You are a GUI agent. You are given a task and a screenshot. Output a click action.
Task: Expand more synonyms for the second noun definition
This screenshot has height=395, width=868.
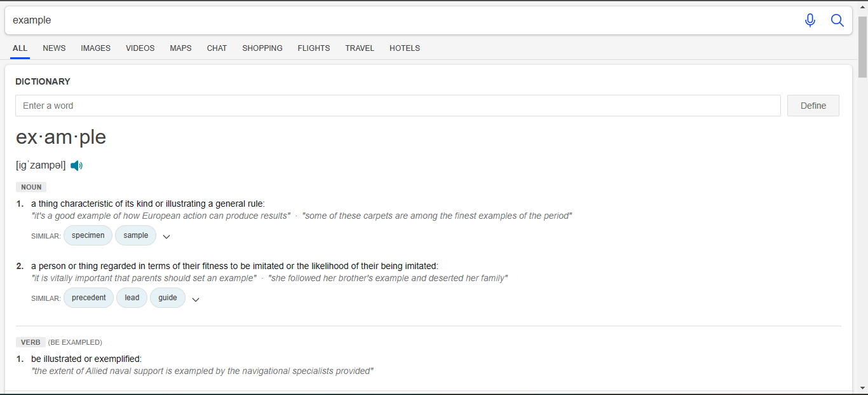tap(196, 299)
